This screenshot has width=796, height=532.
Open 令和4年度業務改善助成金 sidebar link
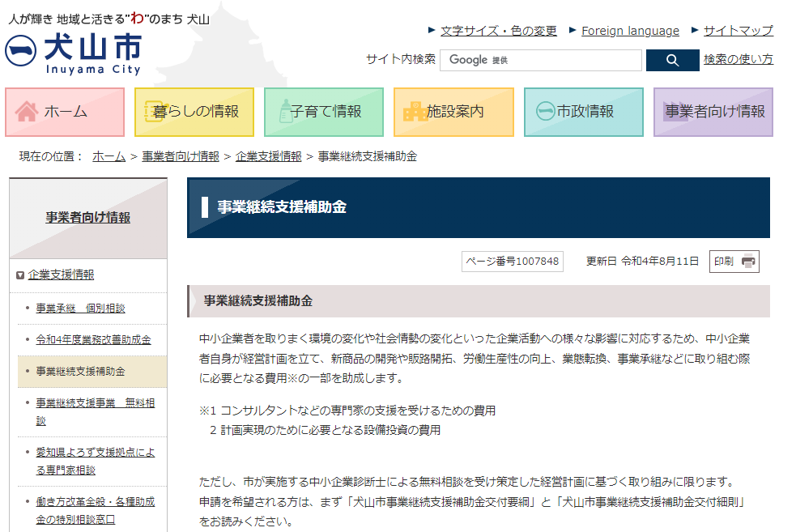click(x=93, y=340)
